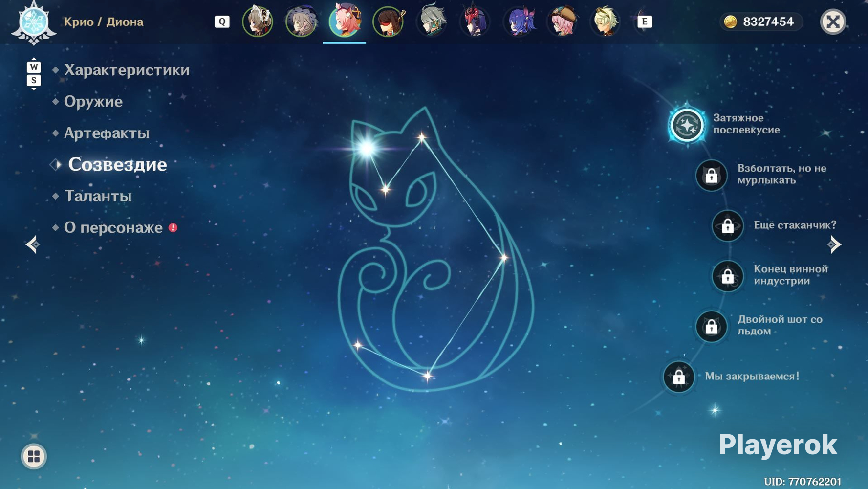Close the character screen
This screenshot has height=489, width=868.
(833, 22)
